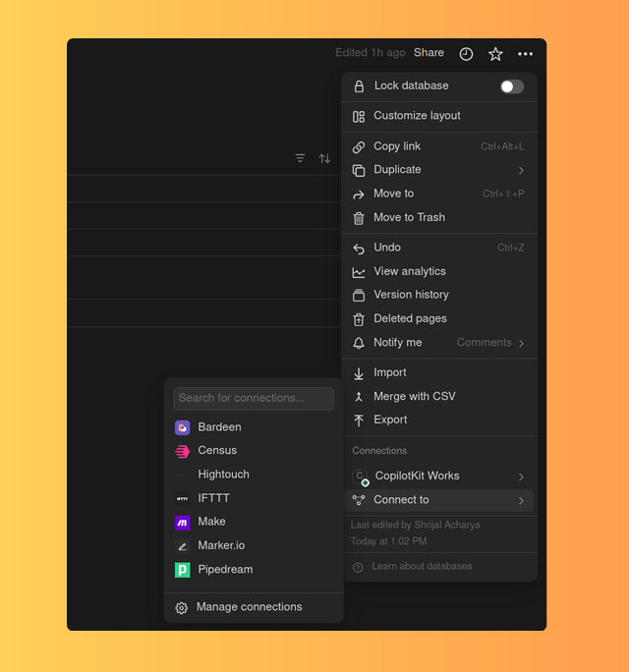Expand the Duplicate submenu chevron
Image resolution: width=629 pixels, height=672 pixels.
[521, 171]
